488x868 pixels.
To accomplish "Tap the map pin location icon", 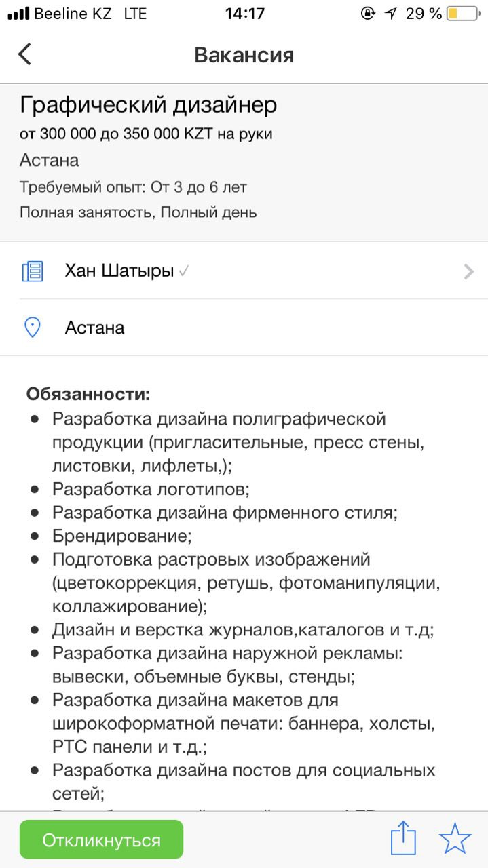I will 33,328.
